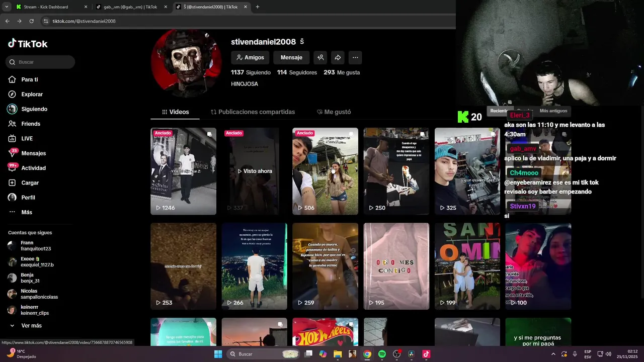Image resolution: width=644 pixels, height=362 pixels.
Task: Open the three-dots profile options menu
Action: pyautogui.click(x=355, y=58)
